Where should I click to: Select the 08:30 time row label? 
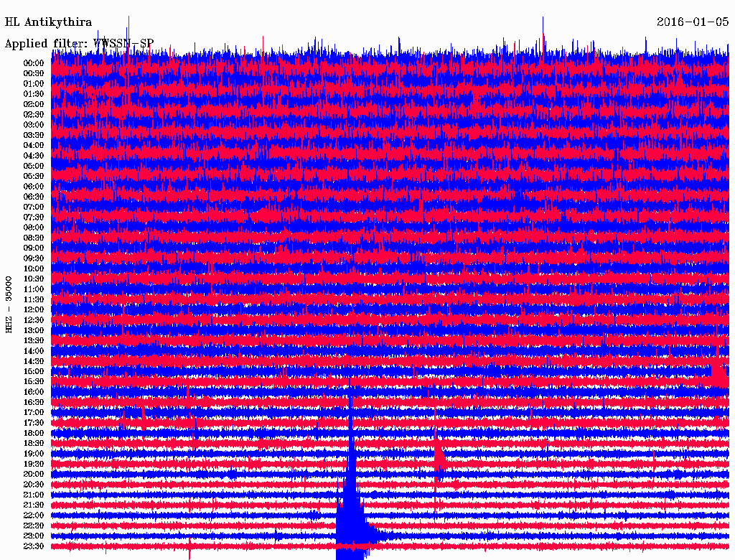pos(34,238)
